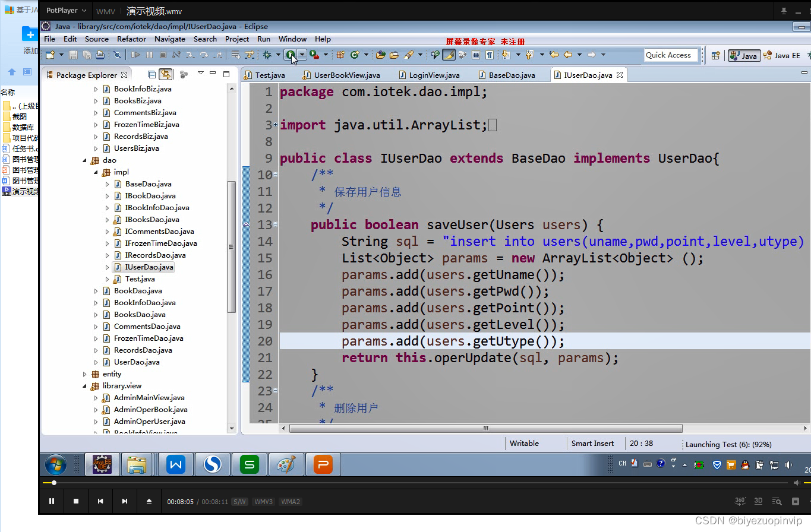Click the Open Task folder icon
Image resolution: width=811 pixels, height=532 pixels.
[x=394, y=55]
